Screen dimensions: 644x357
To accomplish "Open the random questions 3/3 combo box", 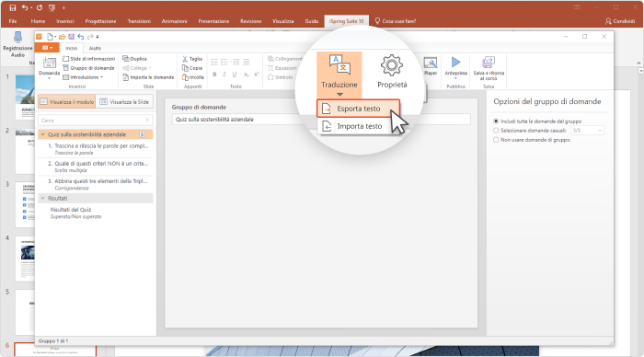I will coord(587,131).
